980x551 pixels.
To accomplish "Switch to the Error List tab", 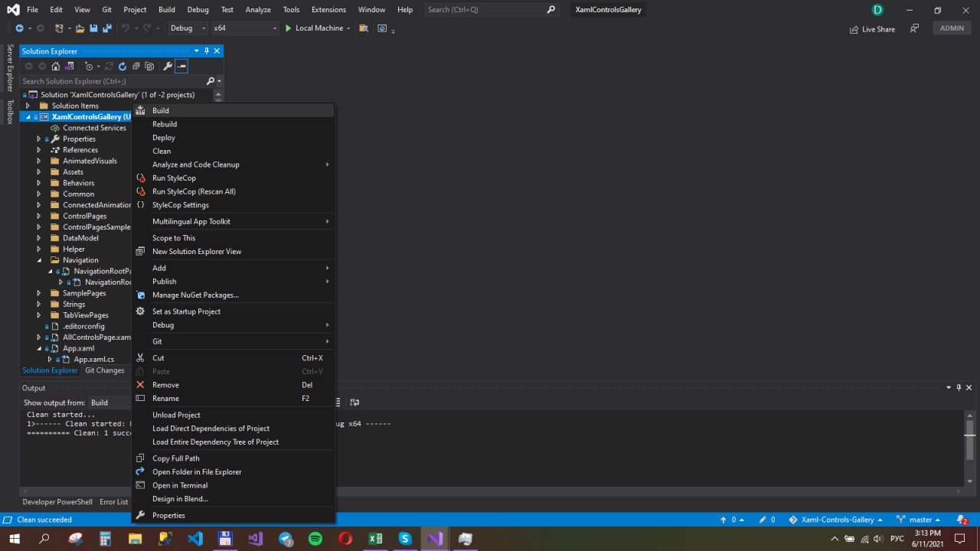I will pos(114,502).
